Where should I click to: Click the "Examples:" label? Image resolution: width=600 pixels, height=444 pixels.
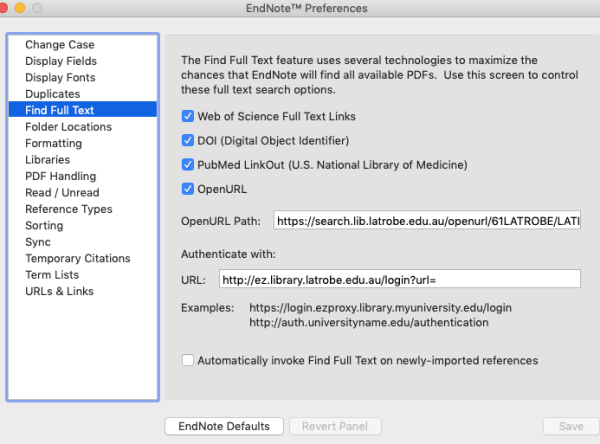[207, 308]
